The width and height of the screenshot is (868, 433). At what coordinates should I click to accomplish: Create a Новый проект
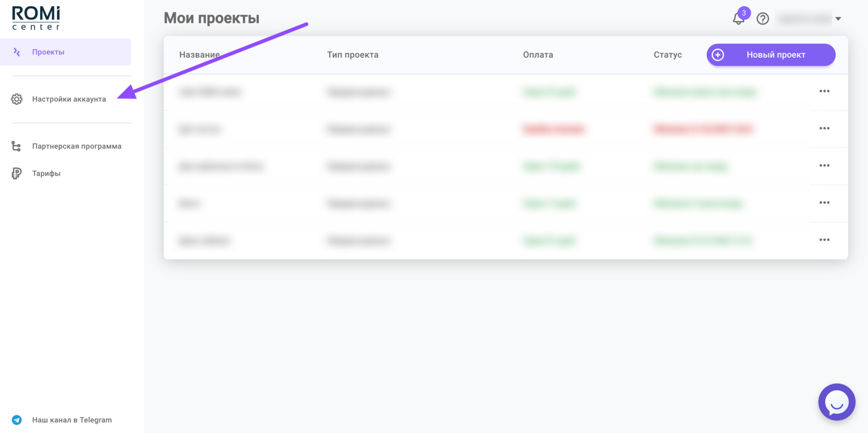771,55
